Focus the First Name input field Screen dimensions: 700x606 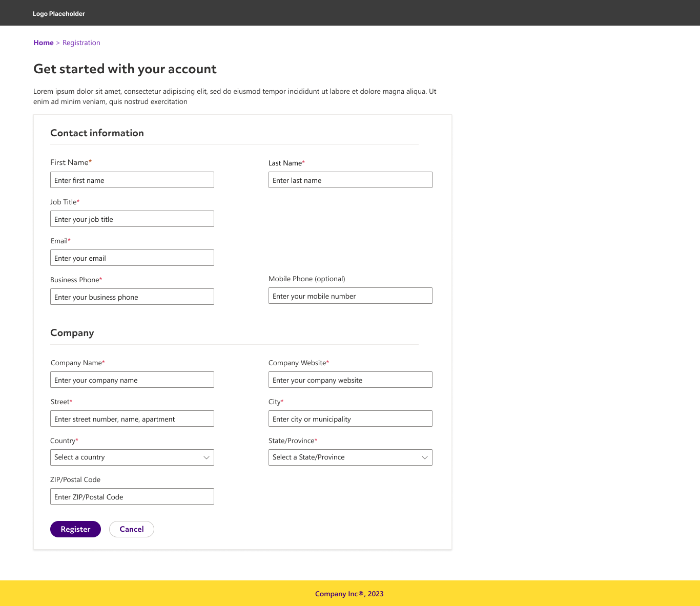point(132,180)
